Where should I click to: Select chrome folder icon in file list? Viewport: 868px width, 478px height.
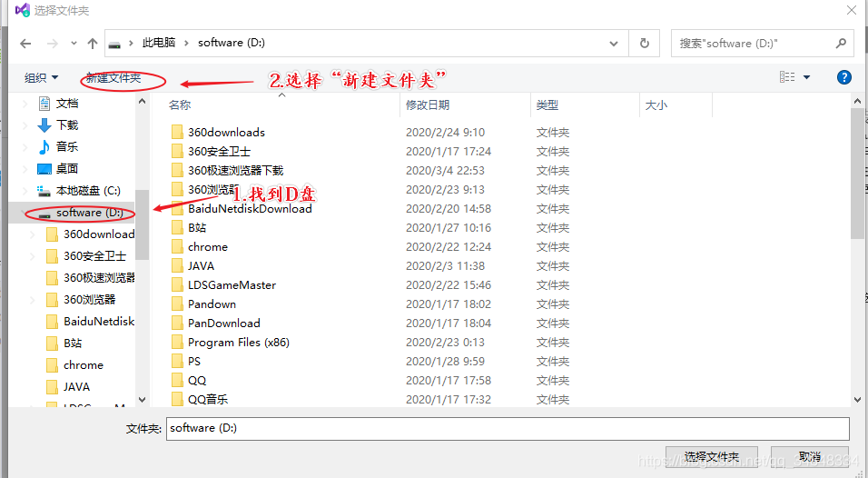[x=177, y=246]
